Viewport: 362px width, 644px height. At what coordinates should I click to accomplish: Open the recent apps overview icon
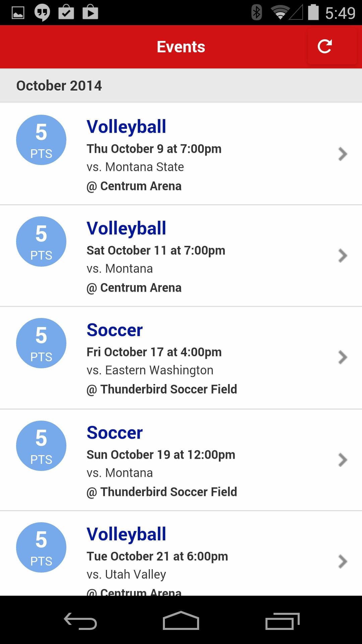click(x=282, y=621)
